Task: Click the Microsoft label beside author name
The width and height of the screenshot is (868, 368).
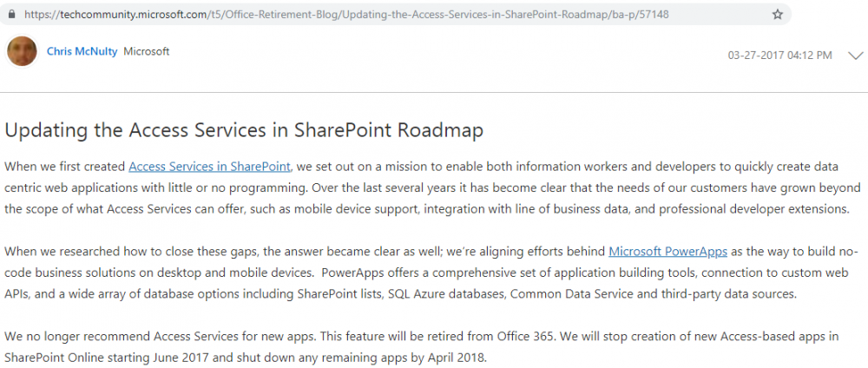Action: coord(146,51)
